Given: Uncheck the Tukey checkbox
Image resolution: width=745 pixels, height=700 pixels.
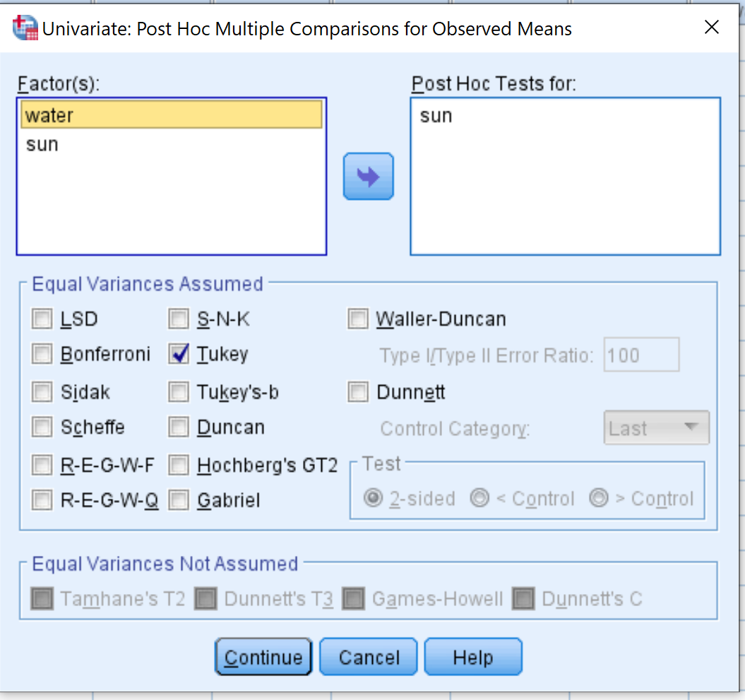Looking at the screenshot, I should tap(179, 354).
